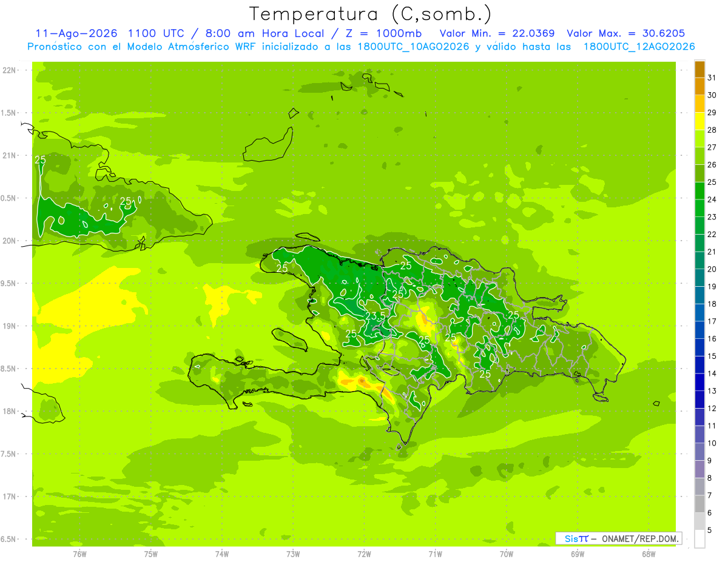This screenshot has width=728, height=562.
Task: Select the 'Valor Min. = 22.0369' reading
Action: pyautogui.click(x=497, y=33)
